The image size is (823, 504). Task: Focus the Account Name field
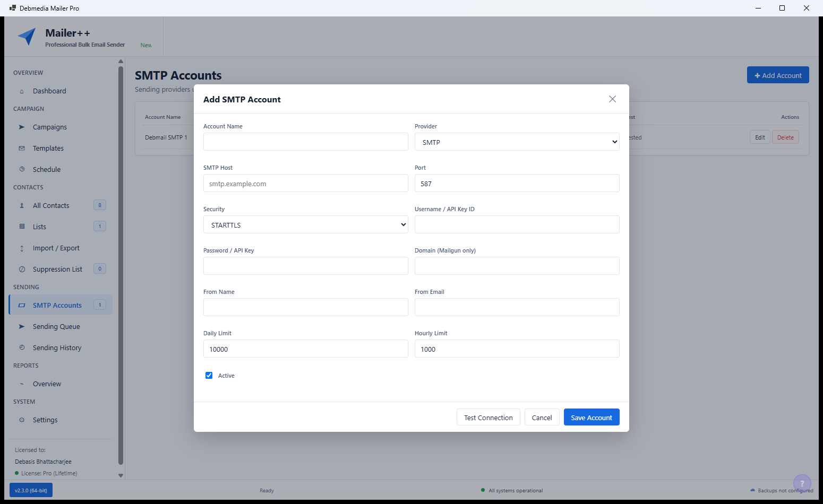pos(305,142)
